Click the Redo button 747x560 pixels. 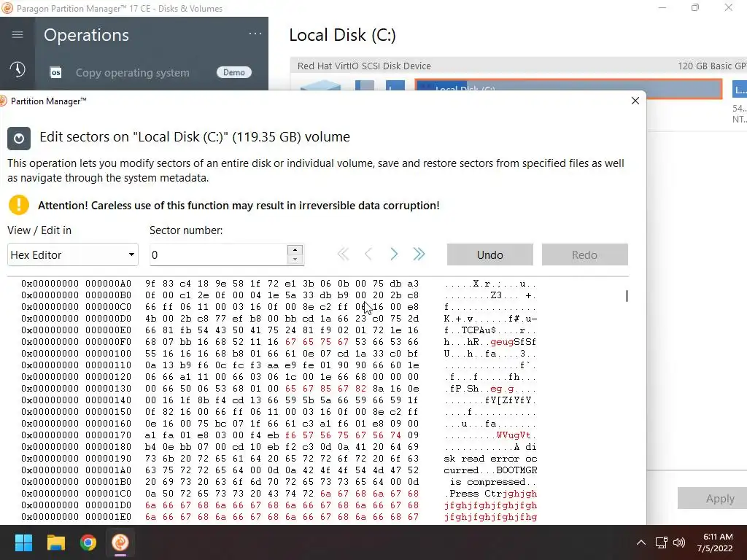[584, 254]
